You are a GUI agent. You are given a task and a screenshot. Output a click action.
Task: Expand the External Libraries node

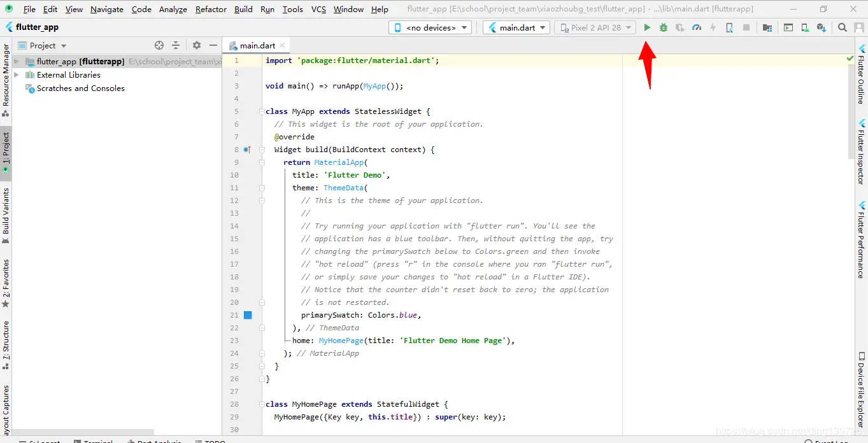point(17,74)
